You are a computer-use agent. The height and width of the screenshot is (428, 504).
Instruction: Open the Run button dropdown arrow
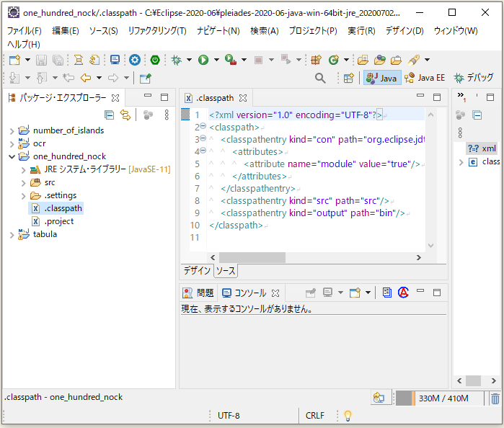[216, 60]
